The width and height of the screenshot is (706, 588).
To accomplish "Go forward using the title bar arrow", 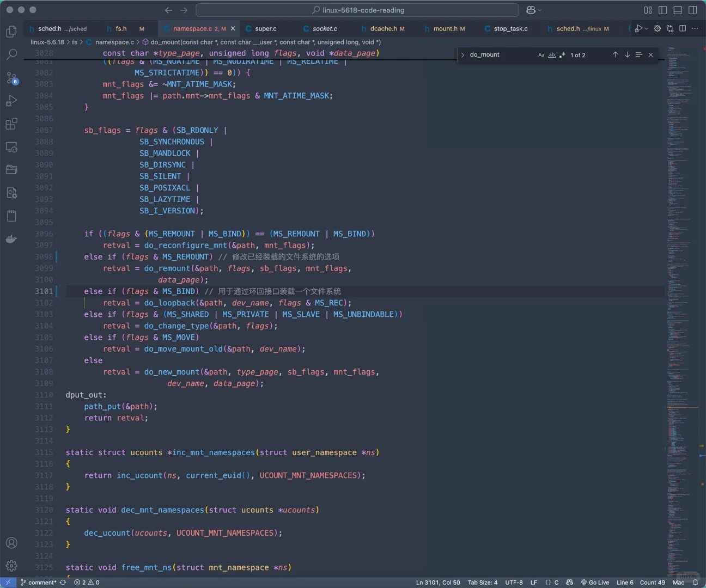I will [184, 10].
